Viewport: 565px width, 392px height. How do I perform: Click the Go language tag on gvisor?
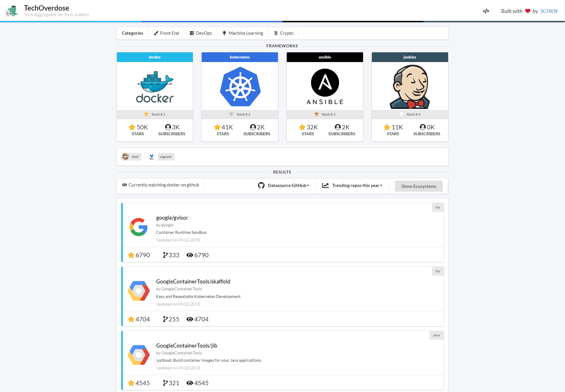[x=438, y=207]
